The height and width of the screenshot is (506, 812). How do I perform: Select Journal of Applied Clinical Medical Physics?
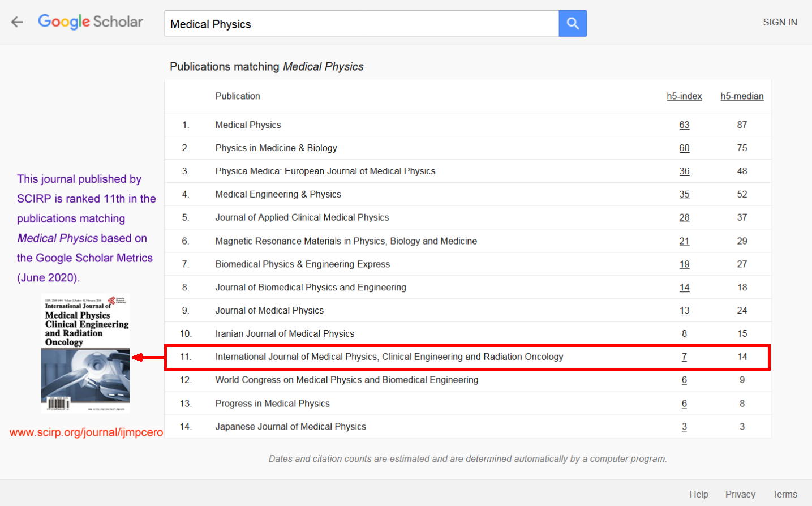coord(302,218)
